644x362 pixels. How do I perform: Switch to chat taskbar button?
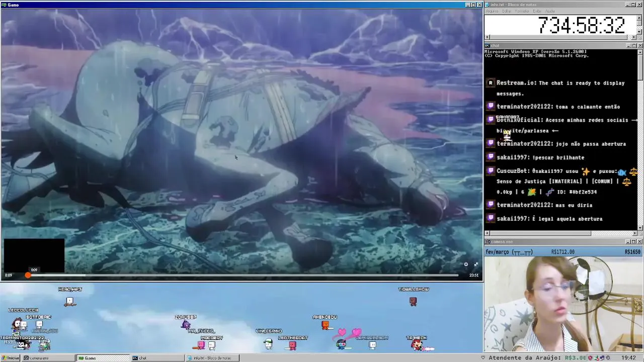(x=157, y=358)
